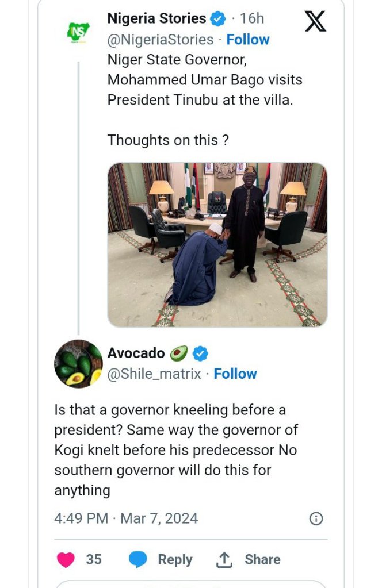Follow the Shile_matrix account
Viewport: 382px width, 588px height.
click(235, 374)
